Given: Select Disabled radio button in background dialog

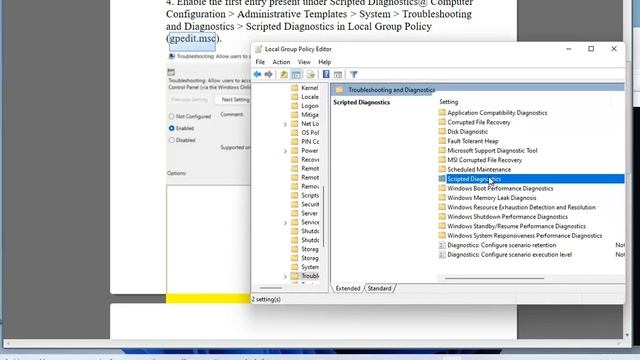Looking at the screenshot, I should (x=171, y=140).
